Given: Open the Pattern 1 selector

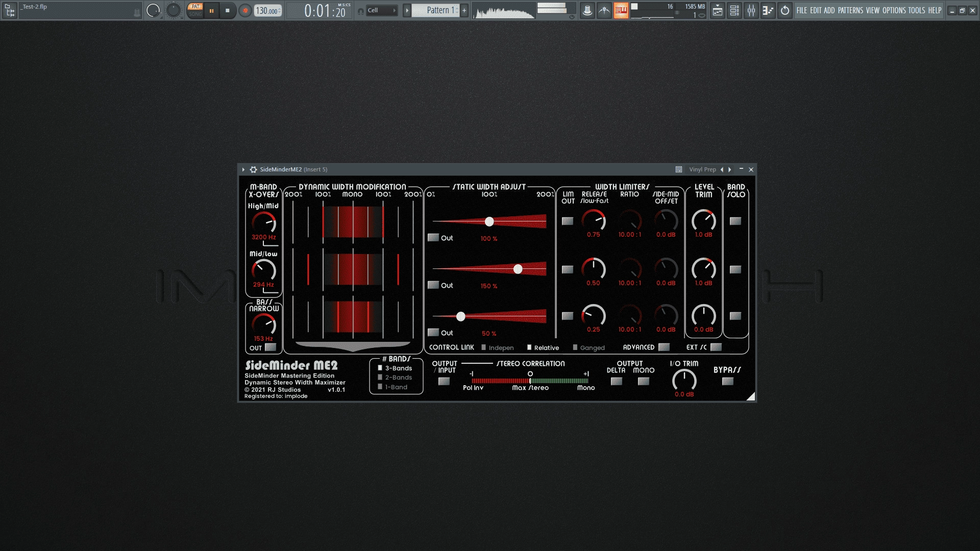Looking at the screenshot, I should pyautogui.click(x=436, y=10).
